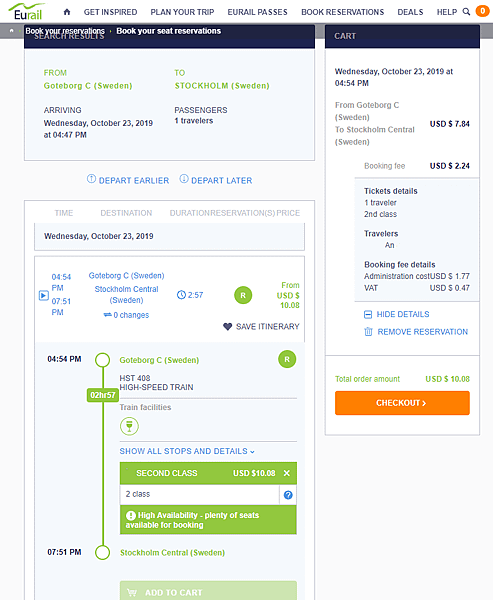Click the trash icon to remove reservation
Image resolution: width=493 pixels, height=600 pixels.
368,332
